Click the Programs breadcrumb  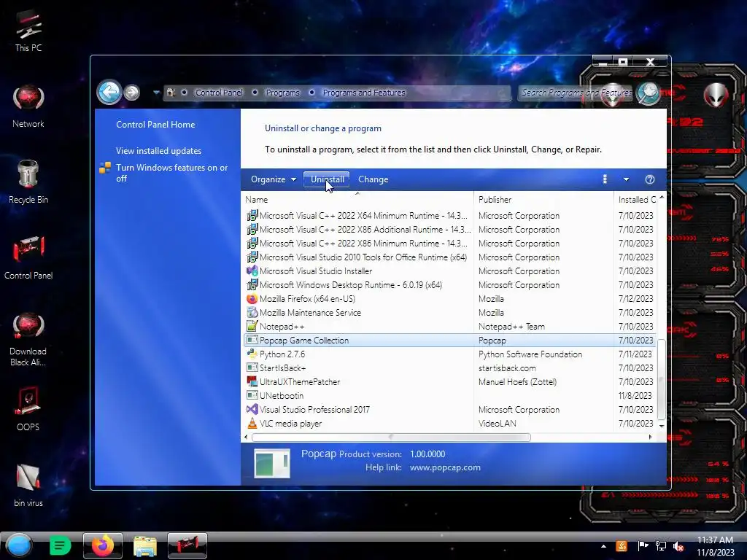pyautogui.click(x=282, y=93)
